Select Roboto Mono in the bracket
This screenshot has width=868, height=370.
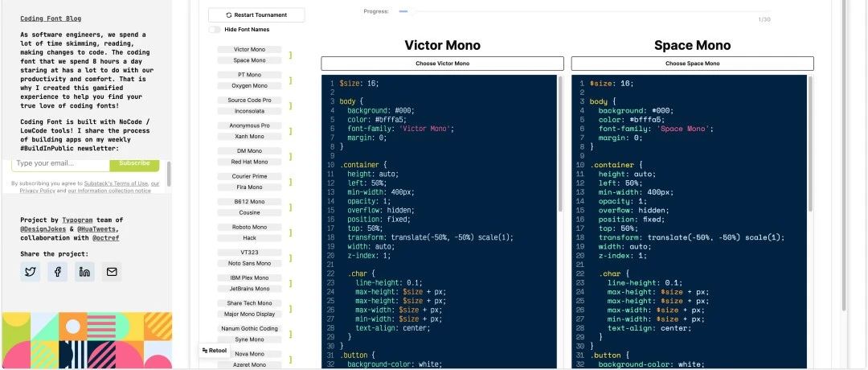250,227
